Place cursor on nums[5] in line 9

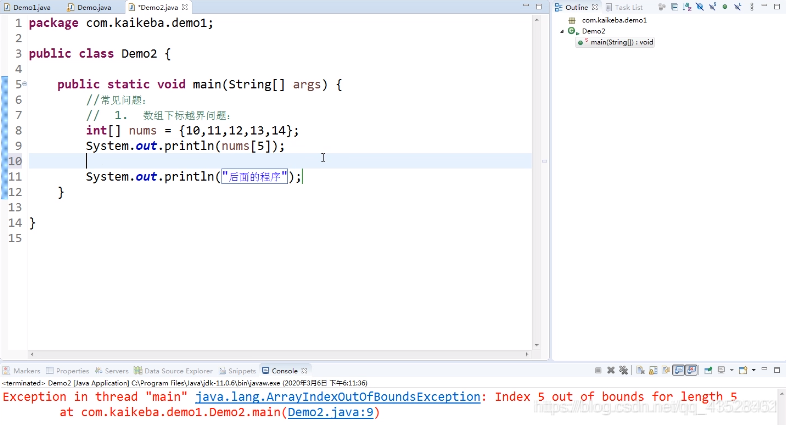(x=246, y=146)
